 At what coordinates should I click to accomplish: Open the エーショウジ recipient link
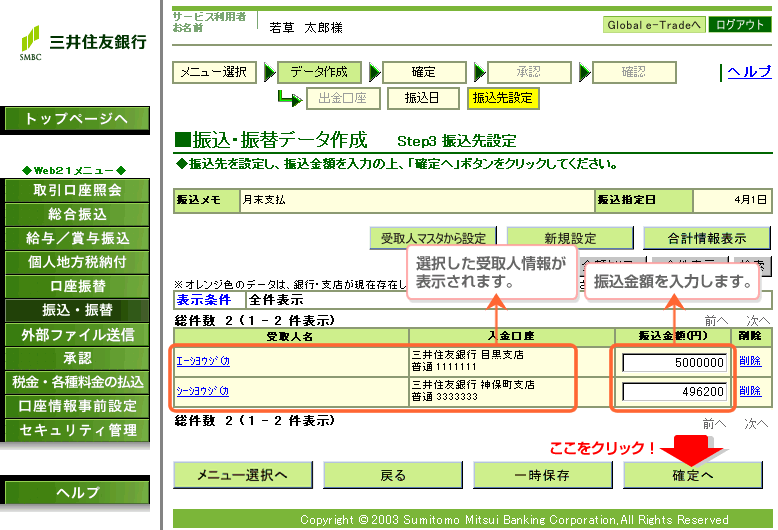tap(203, 361)
